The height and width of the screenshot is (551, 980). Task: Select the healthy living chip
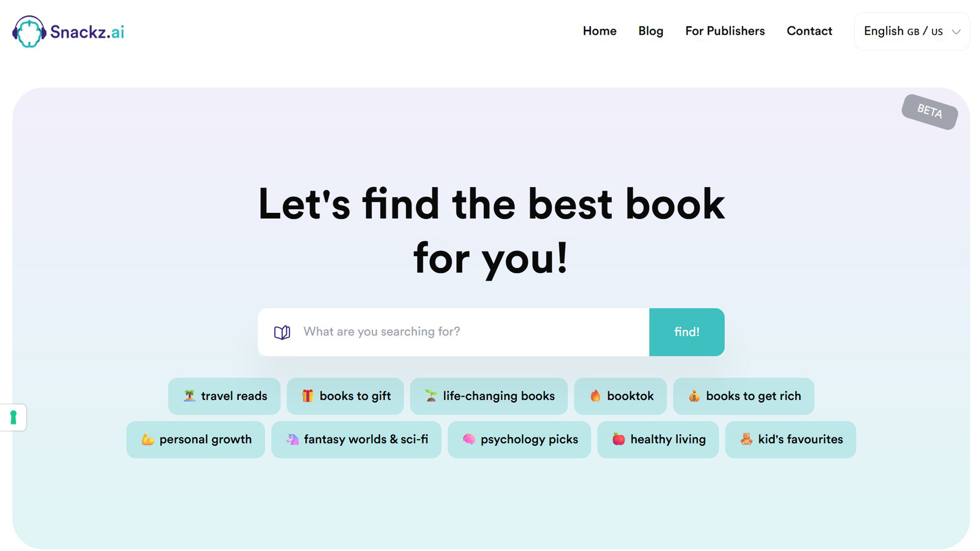(x=658, y=440)
